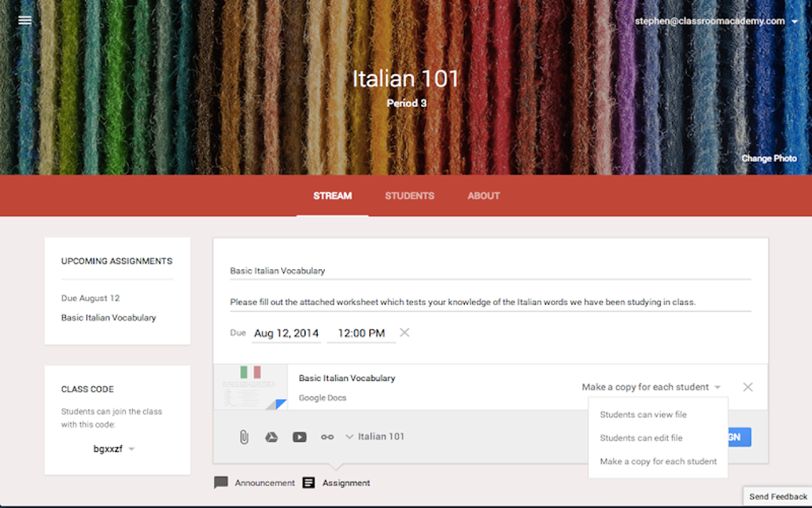Viewport: 812px width, 508px height.
Task: Click the paperclip attachment icon
Action: 243,436
